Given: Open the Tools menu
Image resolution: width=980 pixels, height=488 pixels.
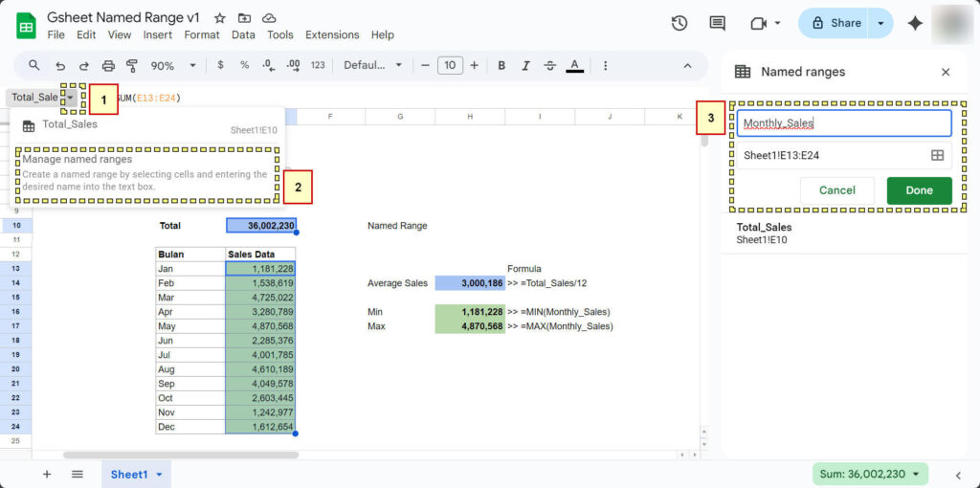Looking at the screenshot, I should [x=280, y=35].
